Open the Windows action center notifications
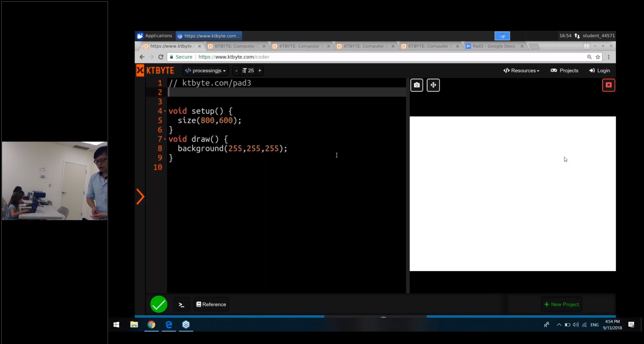This screenshot has width=644, height=344. point(631,325)
